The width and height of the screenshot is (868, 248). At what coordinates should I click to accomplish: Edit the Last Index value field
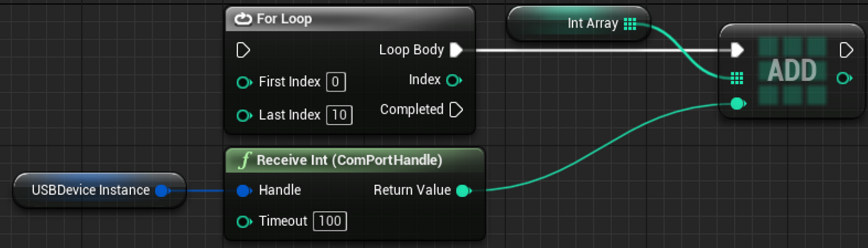click(339, 115)
